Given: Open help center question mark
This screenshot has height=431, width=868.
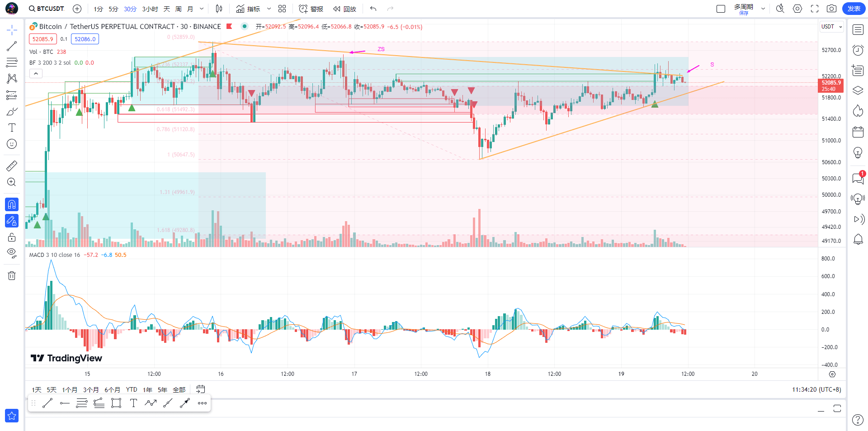Looking at the screenshot, I should [x=858, y=420].
